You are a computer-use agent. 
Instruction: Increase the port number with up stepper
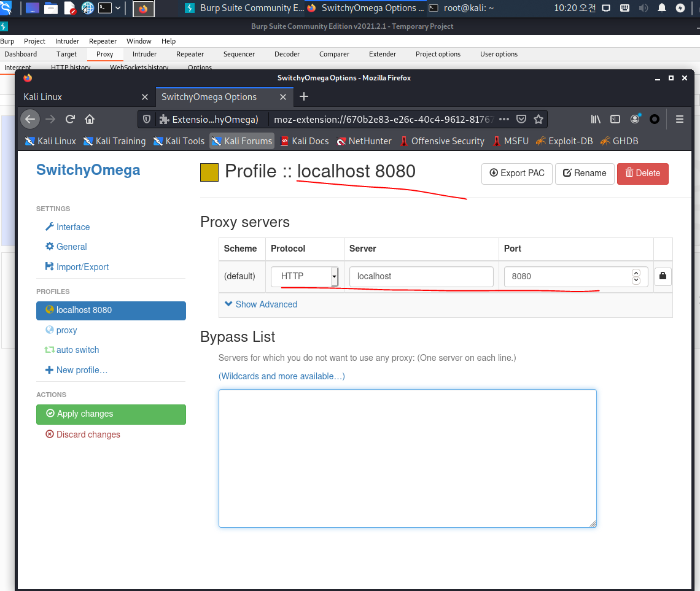(x=636, y=272)
